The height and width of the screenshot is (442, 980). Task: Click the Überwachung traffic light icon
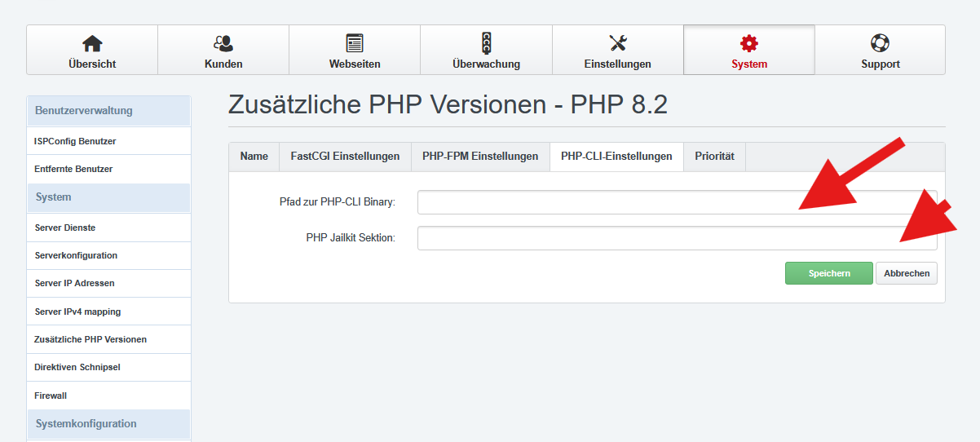pyautogui.click(x=486, y=43)
